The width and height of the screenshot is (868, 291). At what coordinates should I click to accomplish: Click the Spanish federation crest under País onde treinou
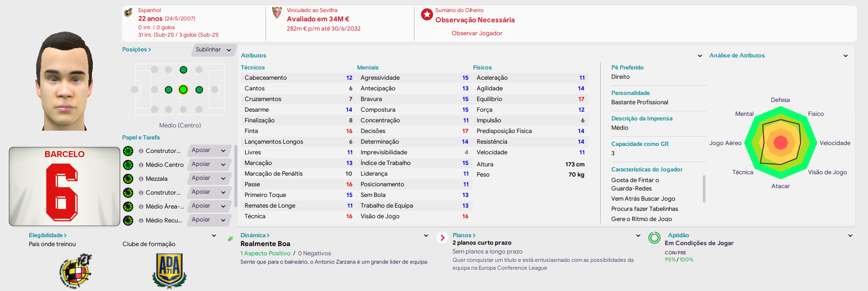76,271
